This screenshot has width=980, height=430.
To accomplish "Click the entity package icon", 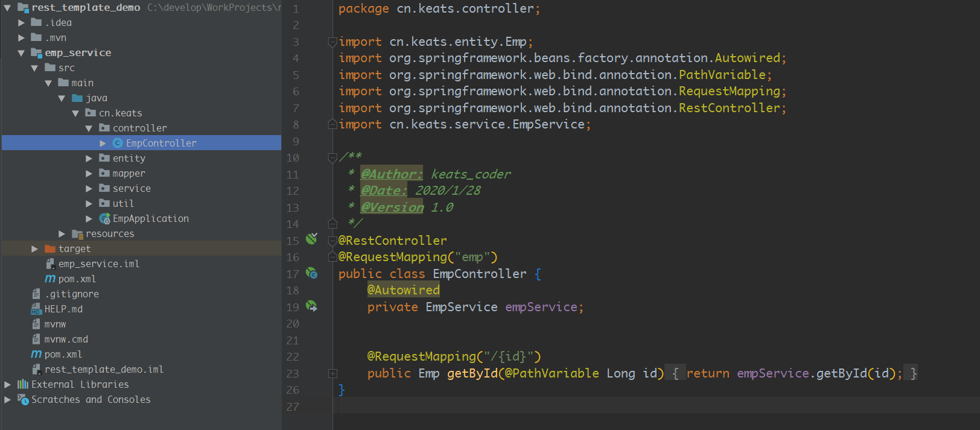I will 104,158.
